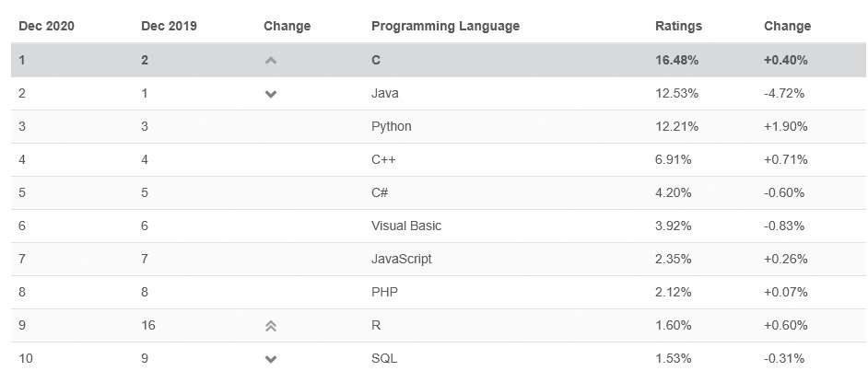Select the Java language name

[x=385, y=93]
